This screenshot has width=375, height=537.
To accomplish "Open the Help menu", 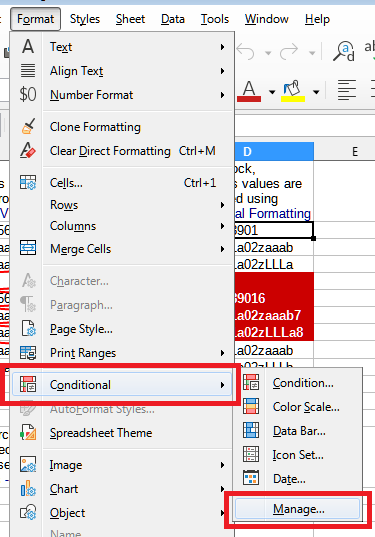I will point(317,19).
